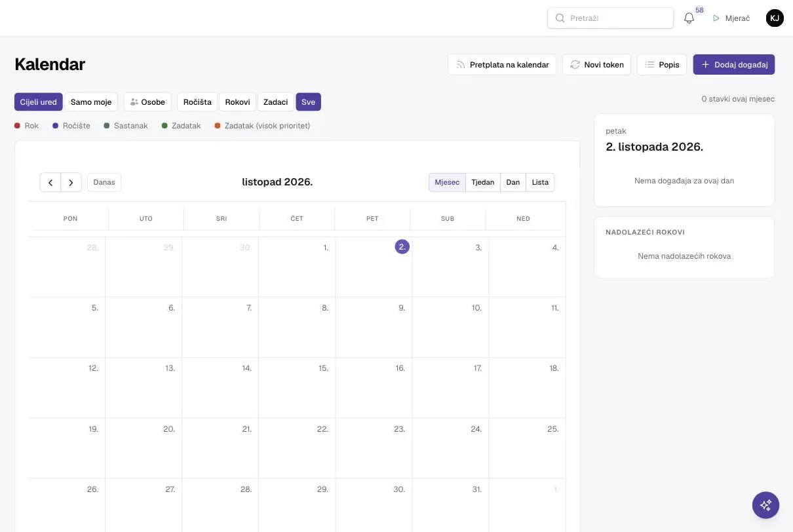This screenshot has width=793, height=532.
Task: Open the notifications bell icon
Action: [x=689, y=18]
